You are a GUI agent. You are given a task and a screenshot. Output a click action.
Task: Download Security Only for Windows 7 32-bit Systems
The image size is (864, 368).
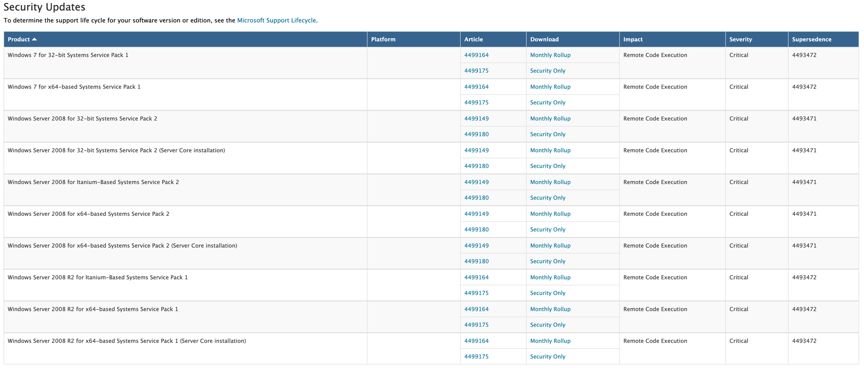coord(548,71)
